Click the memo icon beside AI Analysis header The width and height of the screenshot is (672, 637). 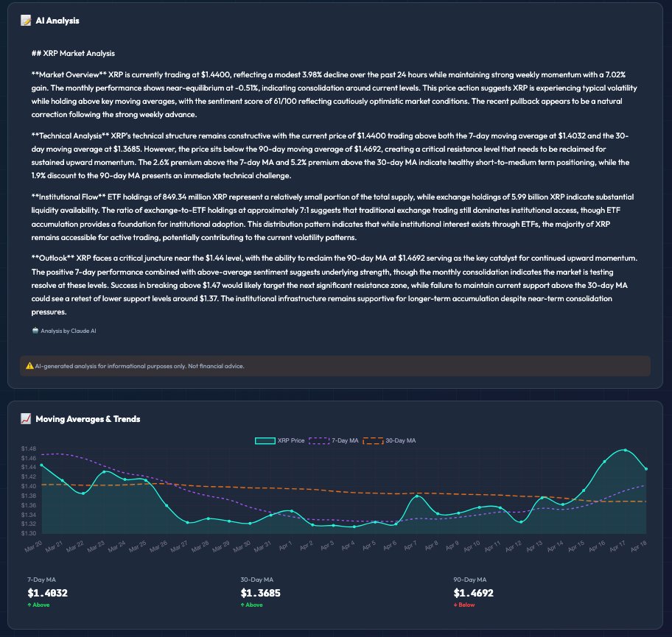click(27, 21)
